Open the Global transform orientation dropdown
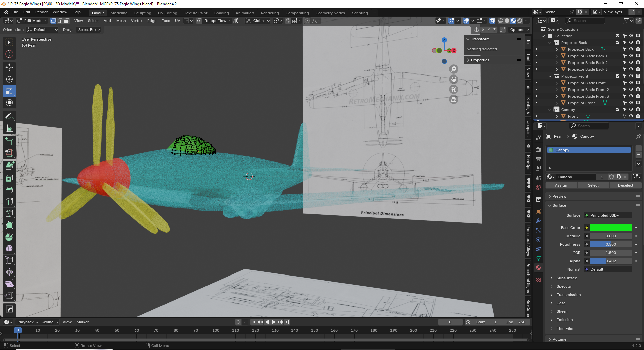Screen dimensions: 644x350 coord(258,21)
